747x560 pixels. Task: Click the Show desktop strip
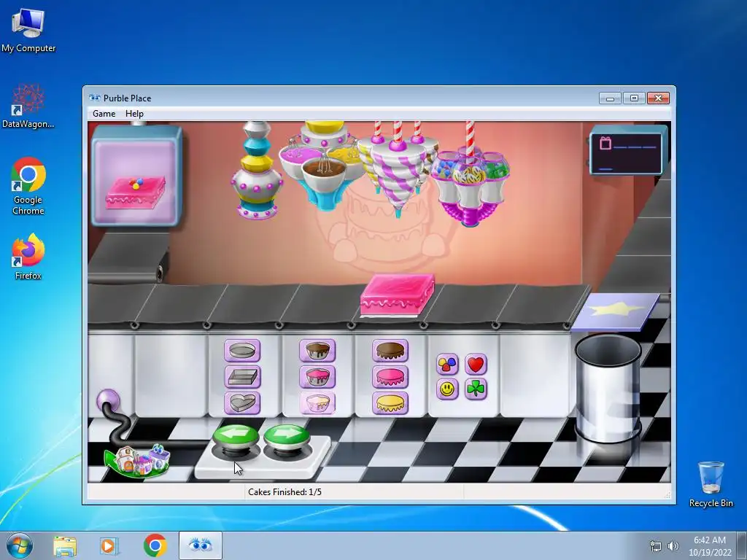[742, 545]
